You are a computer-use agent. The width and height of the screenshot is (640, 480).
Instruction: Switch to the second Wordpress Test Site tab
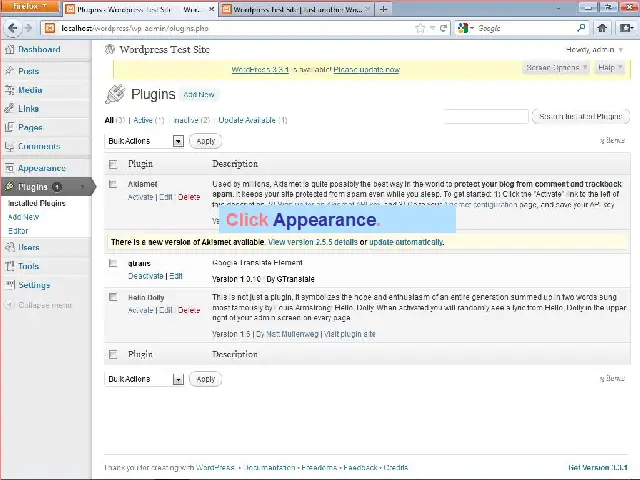tap(296, 9)
